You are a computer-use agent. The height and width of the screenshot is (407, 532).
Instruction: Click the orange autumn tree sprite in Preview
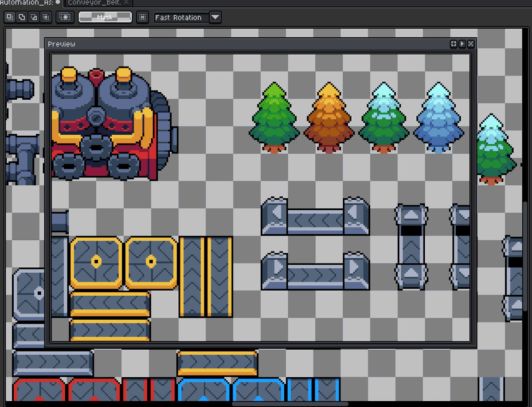click(329, 117)
